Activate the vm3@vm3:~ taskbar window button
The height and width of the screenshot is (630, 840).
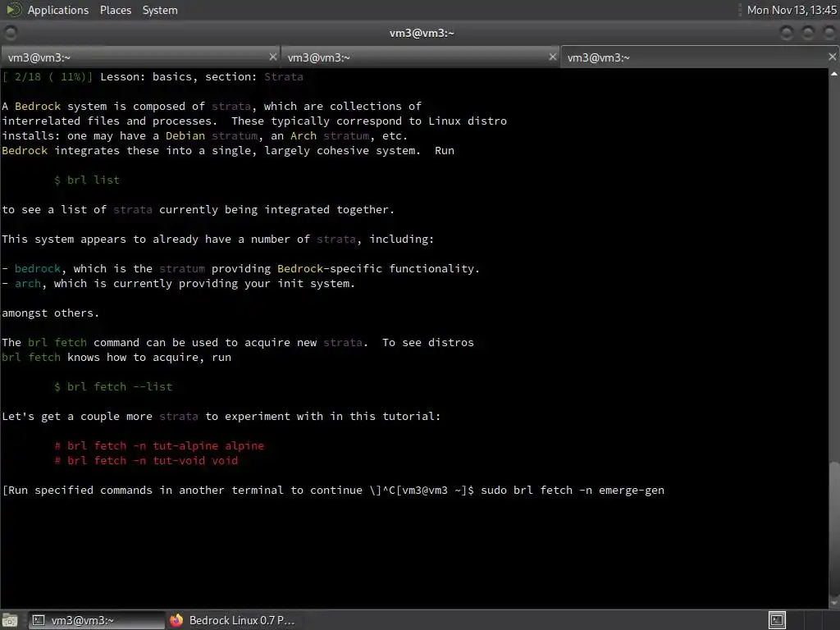point(97,620)
